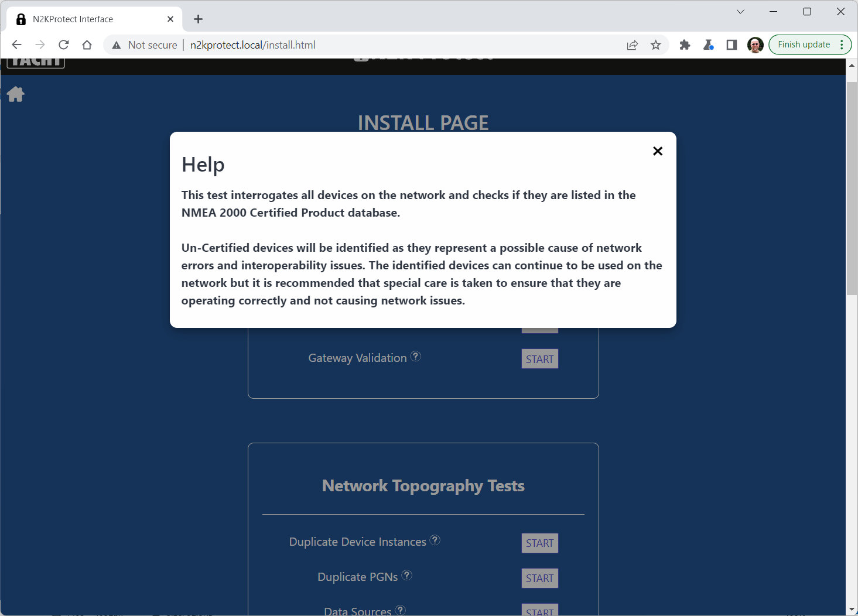The image size is (858, 616).
Task: Open browser extensions puzzle icon
Action: coord(685,45)
